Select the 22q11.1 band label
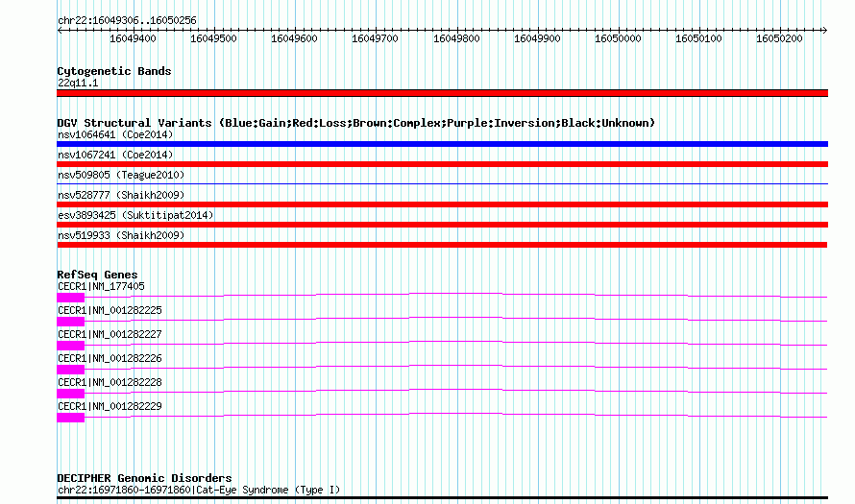 [x=78, y=83]
